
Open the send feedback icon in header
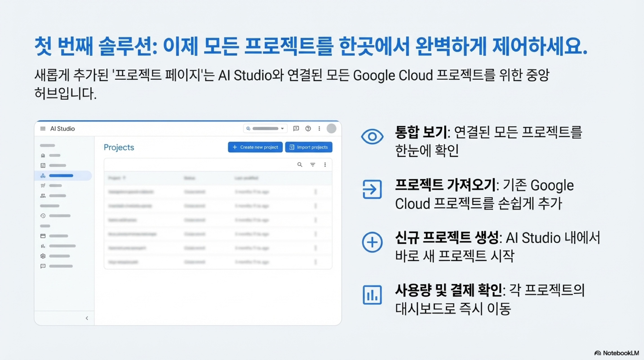click(296, 129)
